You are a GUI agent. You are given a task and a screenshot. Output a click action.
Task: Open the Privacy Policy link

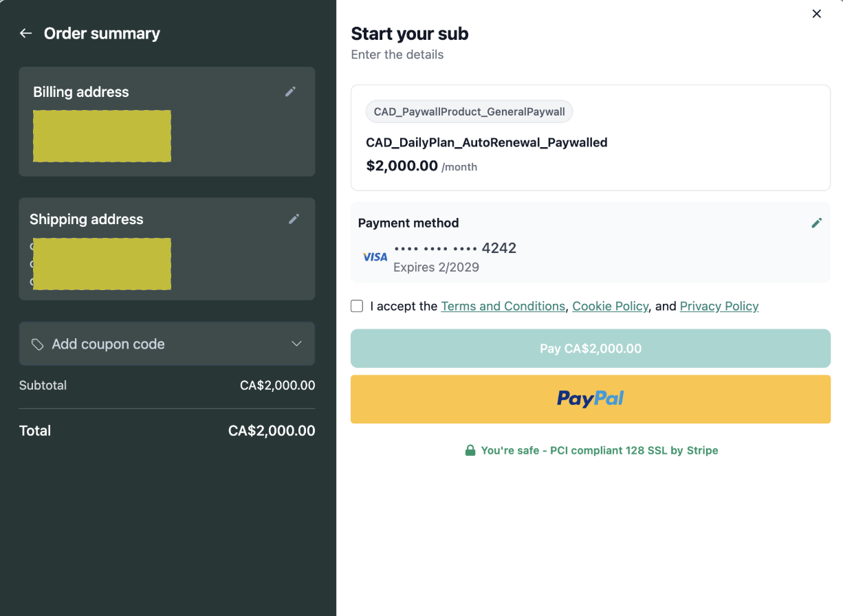pyautogui.click(x=719, y=306)
